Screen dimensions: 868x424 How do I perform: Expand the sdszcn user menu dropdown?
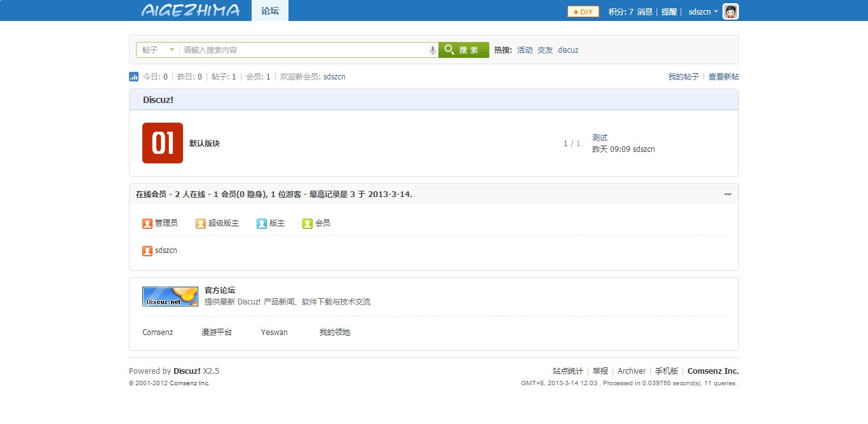(x=703, y=12)
